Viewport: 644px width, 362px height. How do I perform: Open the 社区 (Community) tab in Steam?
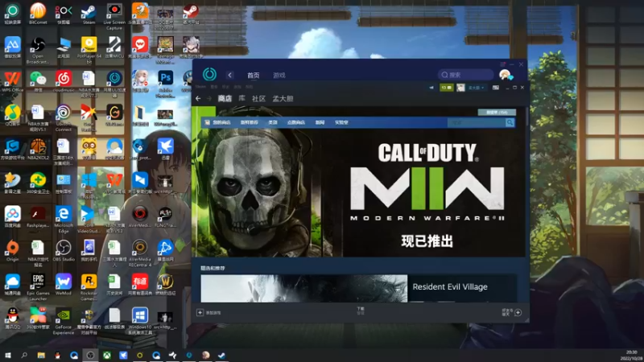pos(258,98)
